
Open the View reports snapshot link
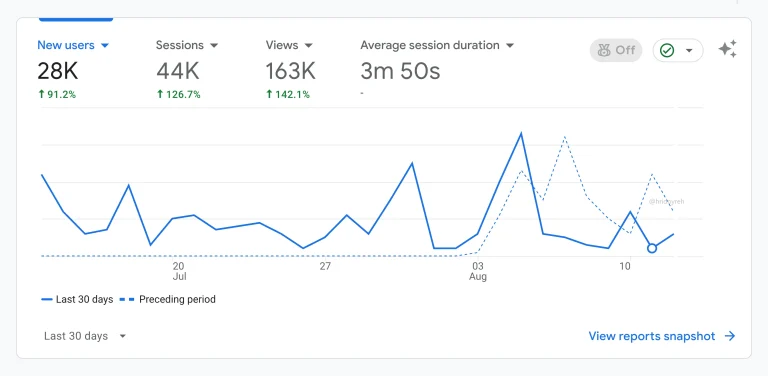tap(651, 336)
